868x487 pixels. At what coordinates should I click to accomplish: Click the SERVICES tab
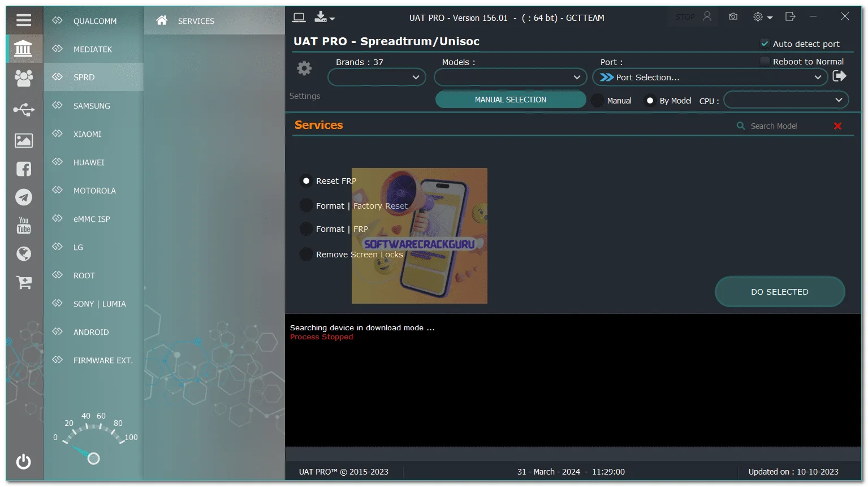tap(214, 20)
